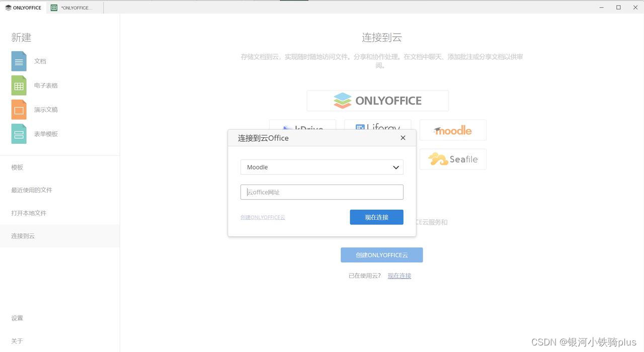Choose the Seafile cloud provider logo
The width and height of the screenshot is (644, 352).
pyautogui.click(x=453, y=159)
